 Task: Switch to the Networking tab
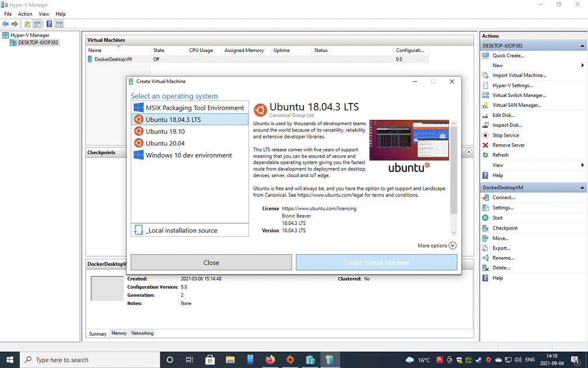click(142, 333)
